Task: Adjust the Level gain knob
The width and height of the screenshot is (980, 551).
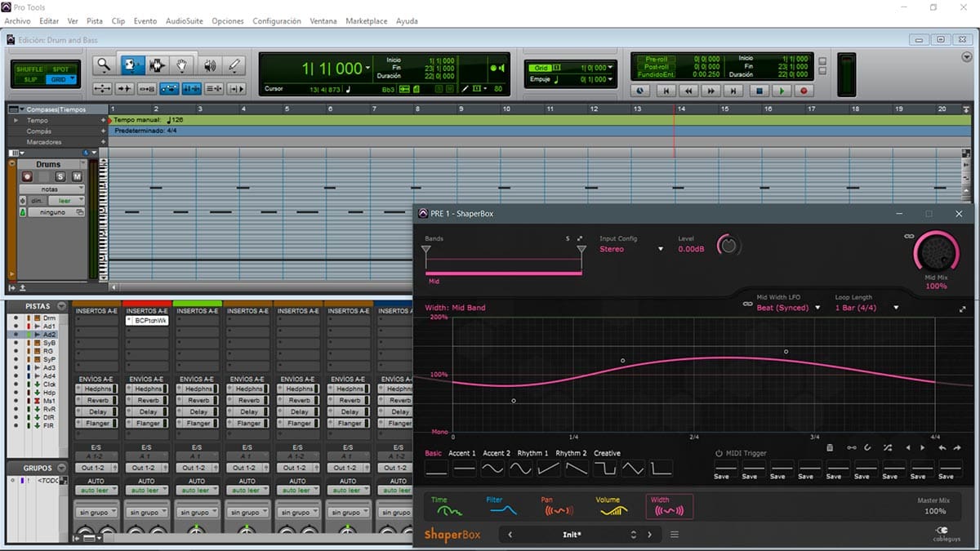Action: click(x=728, y=245)
